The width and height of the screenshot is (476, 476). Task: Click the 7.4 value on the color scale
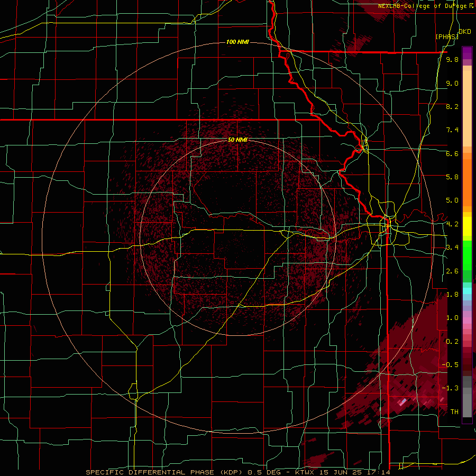point(452,130)
